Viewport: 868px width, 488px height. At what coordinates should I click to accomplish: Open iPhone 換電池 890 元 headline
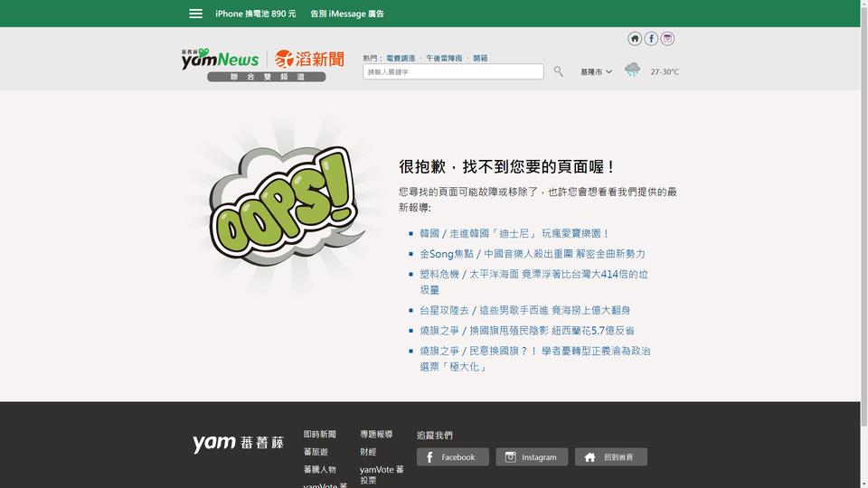pyautogui.click(x=256, y=14)
